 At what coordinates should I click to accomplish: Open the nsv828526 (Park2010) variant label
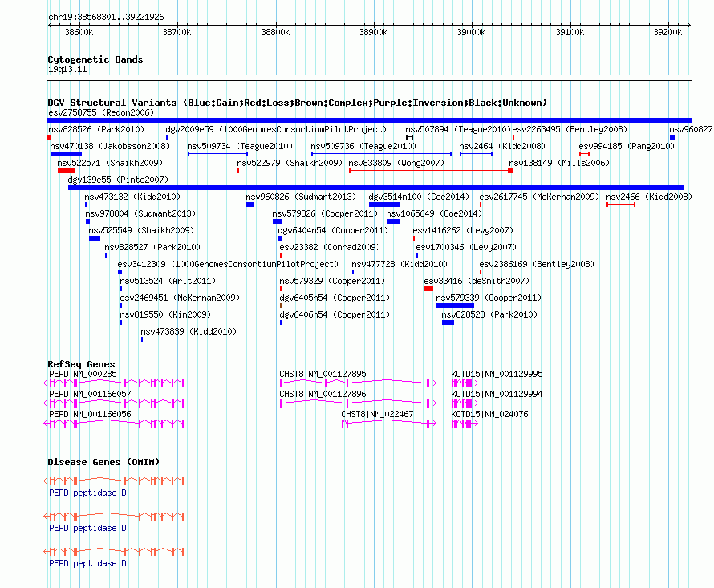click(x=96, y=129)
